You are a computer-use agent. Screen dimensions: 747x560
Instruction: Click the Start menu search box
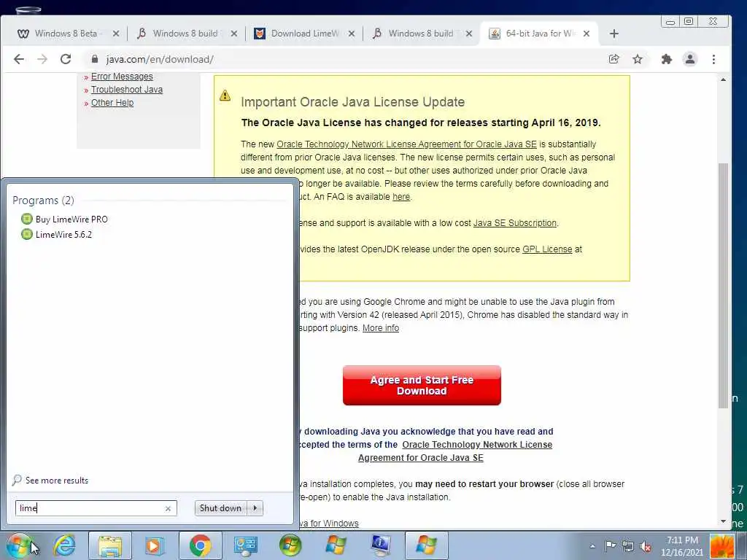(x=96, y=508)
